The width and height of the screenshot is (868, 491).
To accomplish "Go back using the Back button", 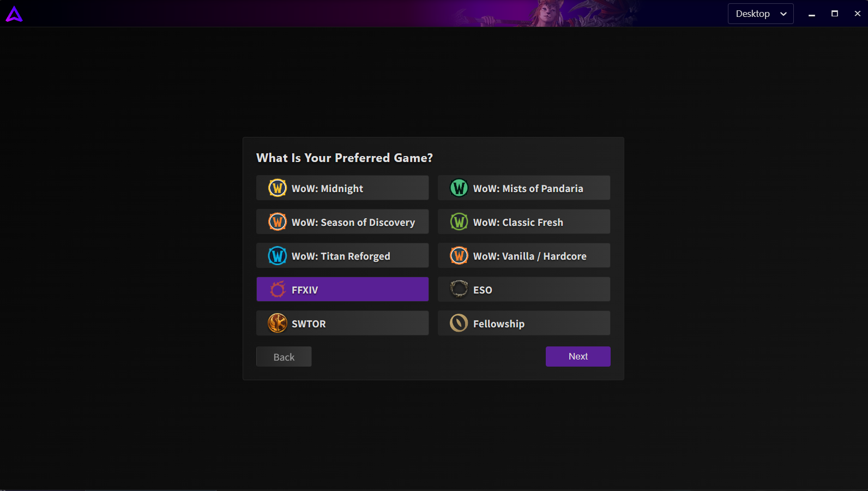I will click(x=284, y=357).
